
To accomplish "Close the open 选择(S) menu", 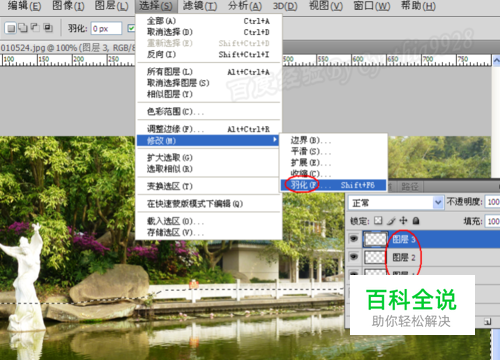I will (156, 6).
